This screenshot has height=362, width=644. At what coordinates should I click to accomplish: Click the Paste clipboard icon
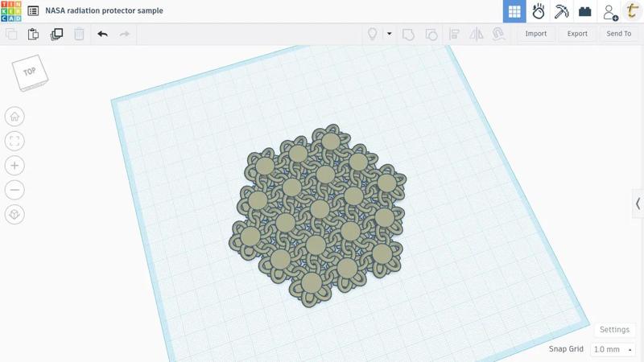(33, 34)
